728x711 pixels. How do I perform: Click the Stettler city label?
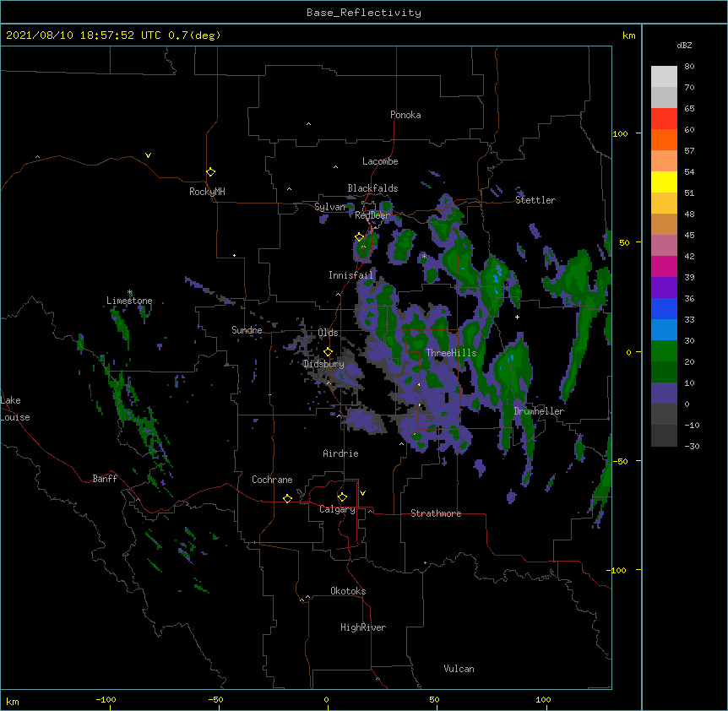click(535, 200)
